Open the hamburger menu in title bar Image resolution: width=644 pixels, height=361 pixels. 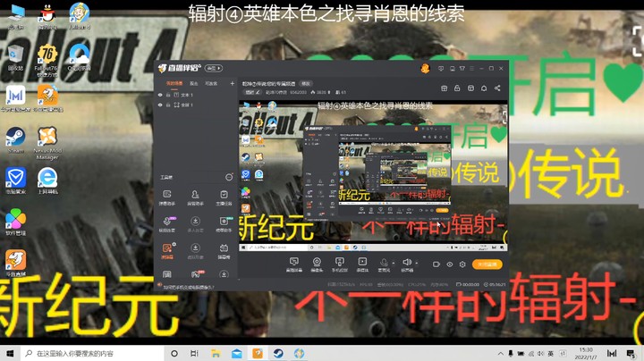[472, 69]
